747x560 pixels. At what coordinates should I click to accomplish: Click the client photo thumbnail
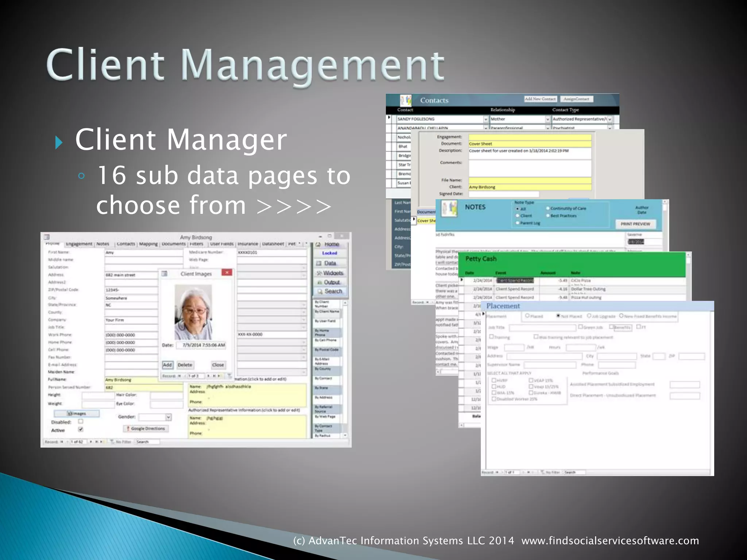[x=193, y=312]
